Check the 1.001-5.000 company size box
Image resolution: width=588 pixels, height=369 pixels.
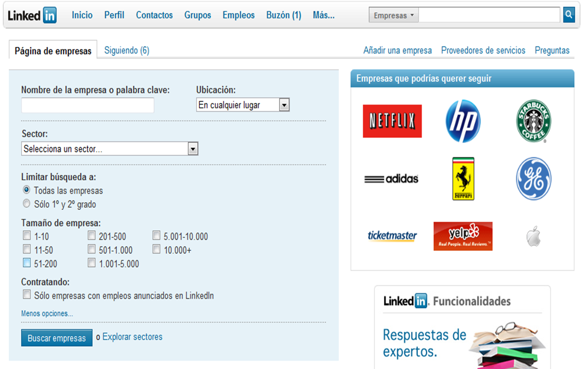92,263
